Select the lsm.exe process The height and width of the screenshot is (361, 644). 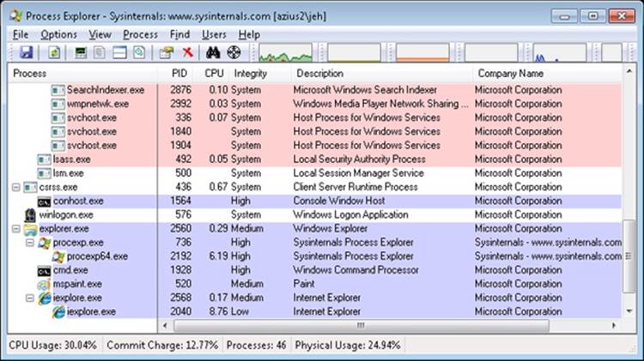click(314, 173)
